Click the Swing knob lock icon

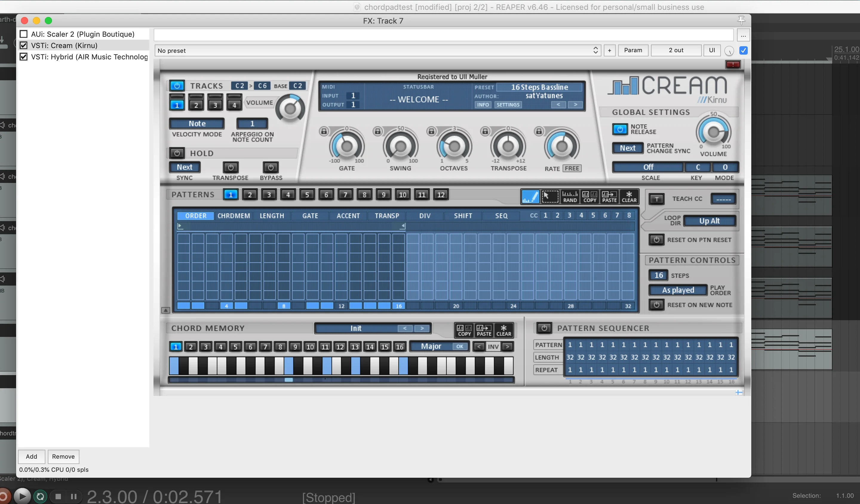click(x=377, y=131)
